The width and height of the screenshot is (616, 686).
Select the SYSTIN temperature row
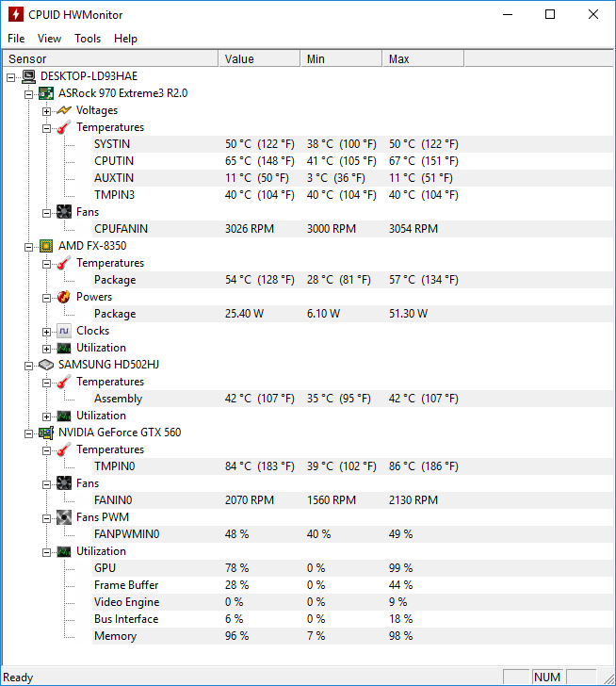(352, 144)
